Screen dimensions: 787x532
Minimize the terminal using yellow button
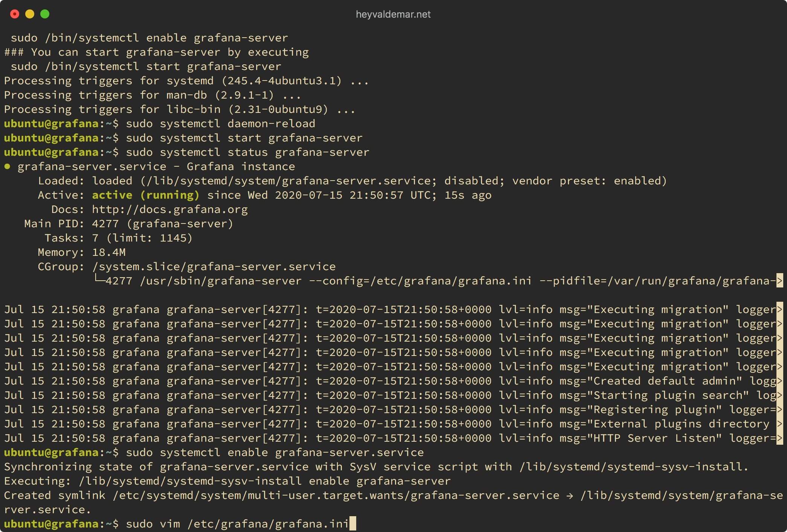pyautogui.click(x=30, y=14)
